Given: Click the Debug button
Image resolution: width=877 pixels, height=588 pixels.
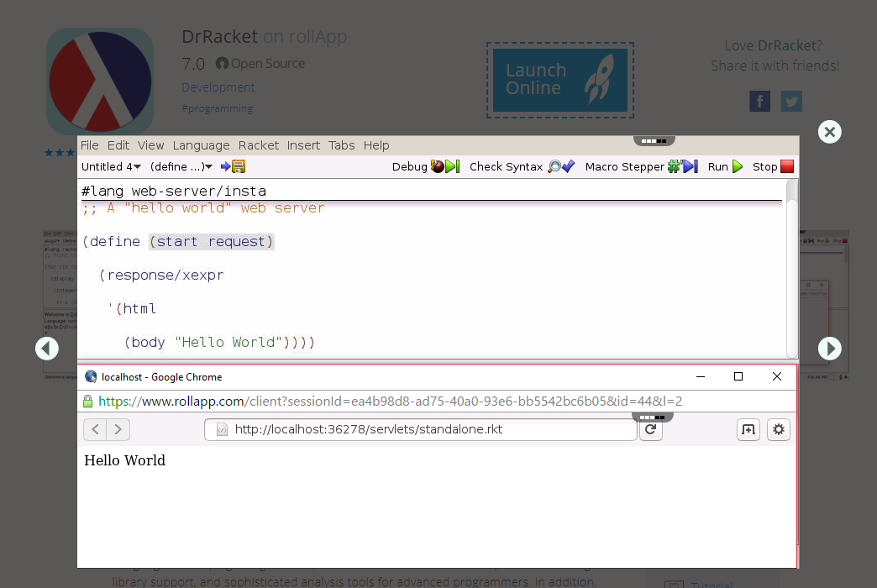Looking at the screenshot, I should pos(426,166).
